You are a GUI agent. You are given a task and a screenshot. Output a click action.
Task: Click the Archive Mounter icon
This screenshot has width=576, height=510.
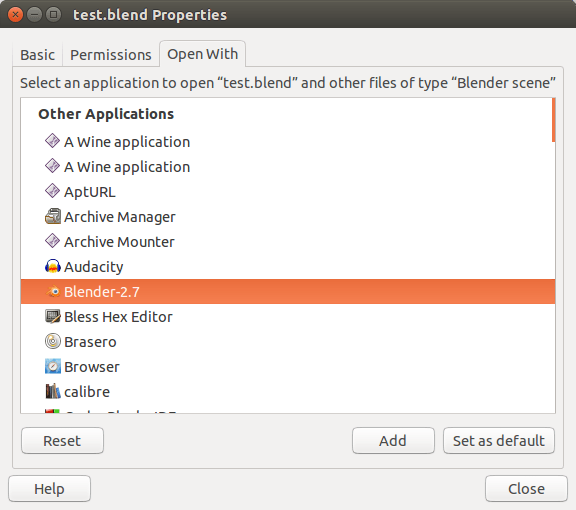coord(53,242)
